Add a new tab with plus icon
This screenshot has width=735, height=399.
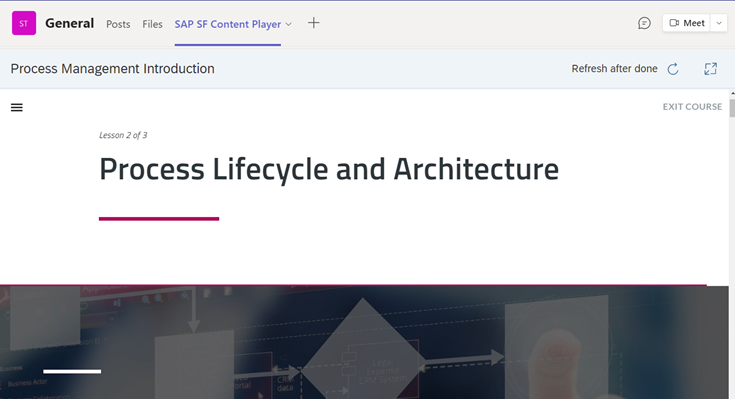314,23
